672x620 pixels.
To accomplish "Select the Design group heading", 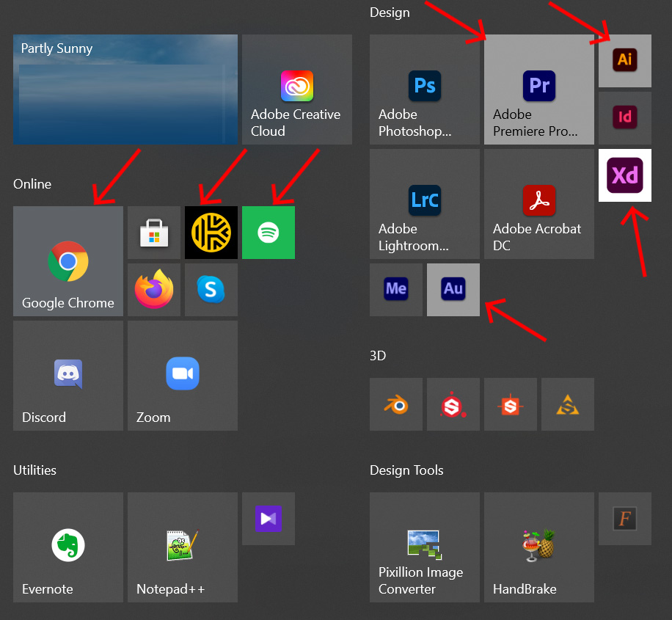I will (390, 12).
